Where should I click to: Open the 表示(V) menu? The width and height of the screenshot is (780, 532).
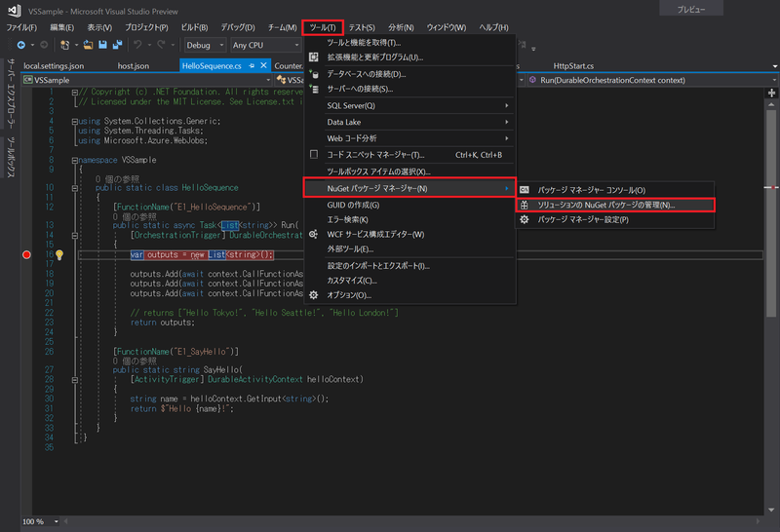coord(99,27)
